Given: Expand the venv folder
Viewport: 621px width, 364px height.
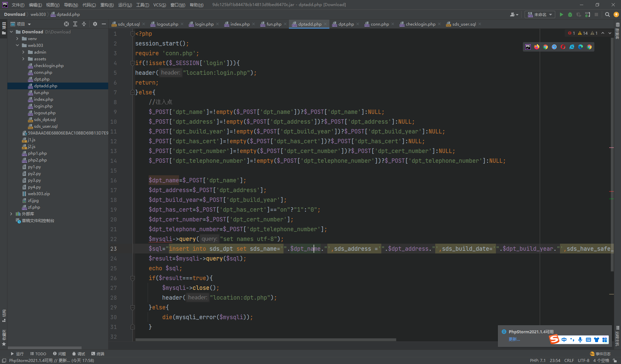Looking at the screenshot, I should (x=18, y=39).
